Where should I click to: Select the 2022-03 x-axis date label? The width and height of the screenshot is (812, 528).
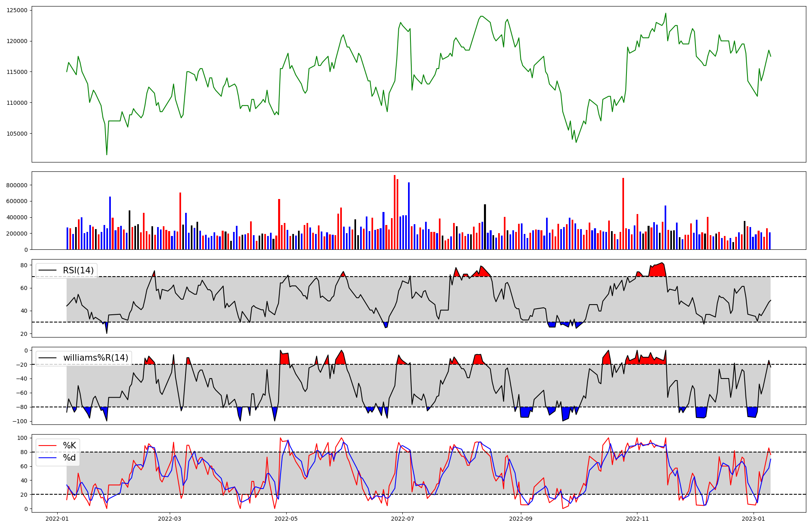click(x=169, y=519)
